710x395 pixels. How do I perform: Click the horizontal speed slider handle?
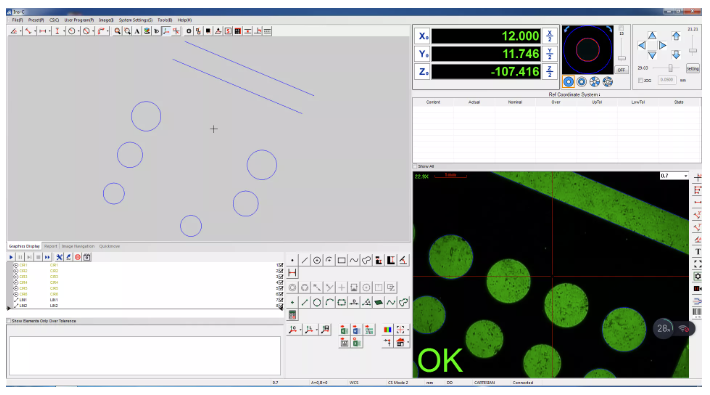click(x=670, y=68)
